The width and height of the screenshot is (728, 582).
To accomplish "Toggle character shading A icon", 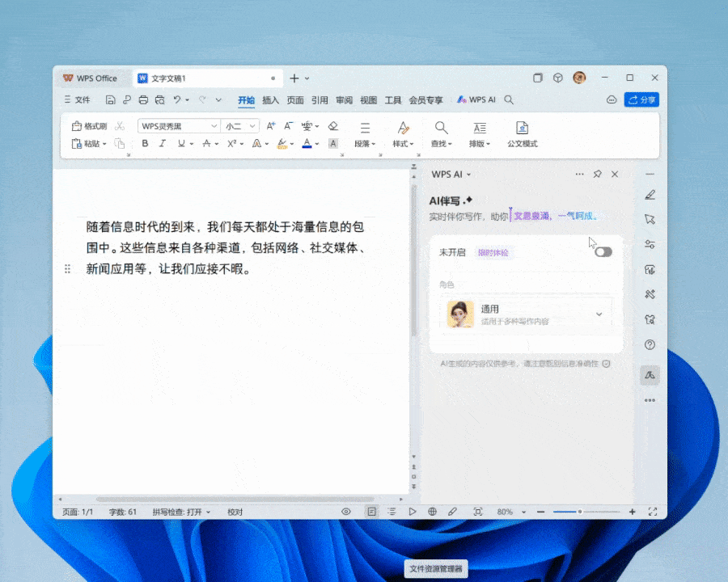I will point(333,143).
